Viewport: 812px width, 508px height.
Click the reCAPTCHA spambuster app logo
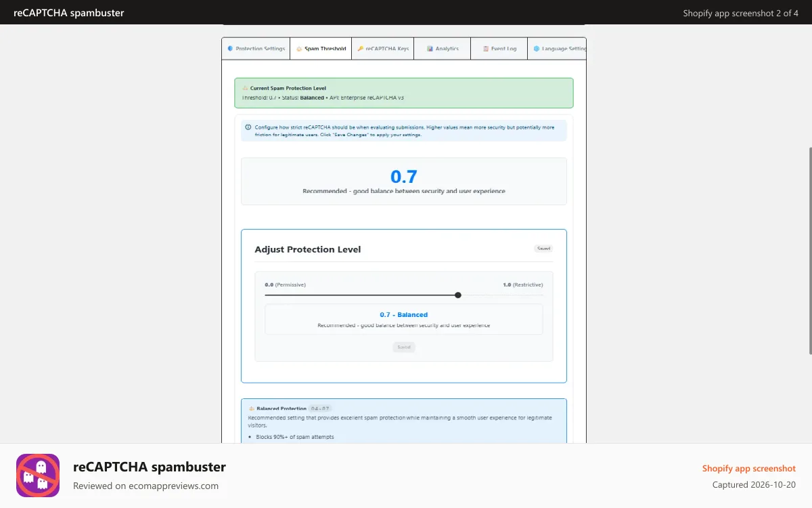pos(38,475)
